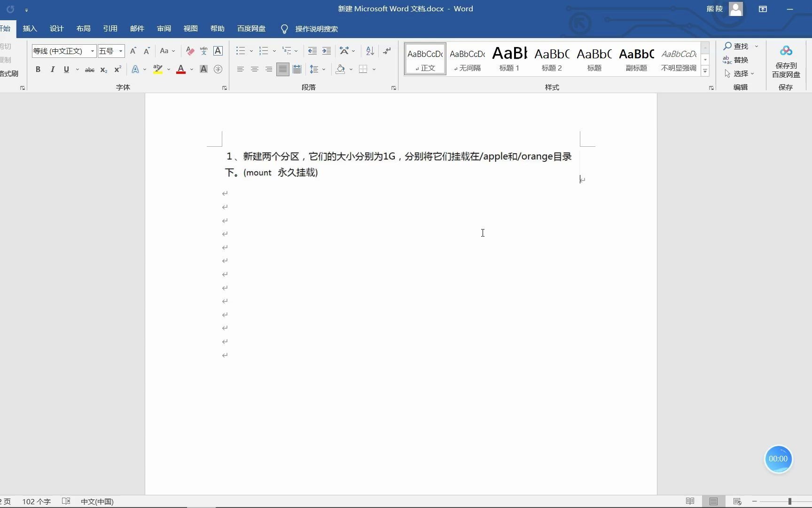Open the font size dropdown
The height and width of the screenshot is (508, 812).
tap(120, 51)
